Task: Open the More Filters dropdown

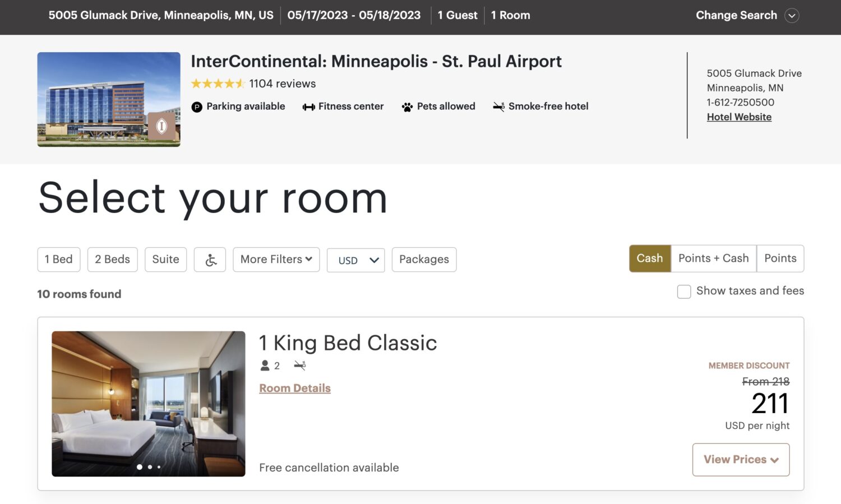Action: [276, 259]
